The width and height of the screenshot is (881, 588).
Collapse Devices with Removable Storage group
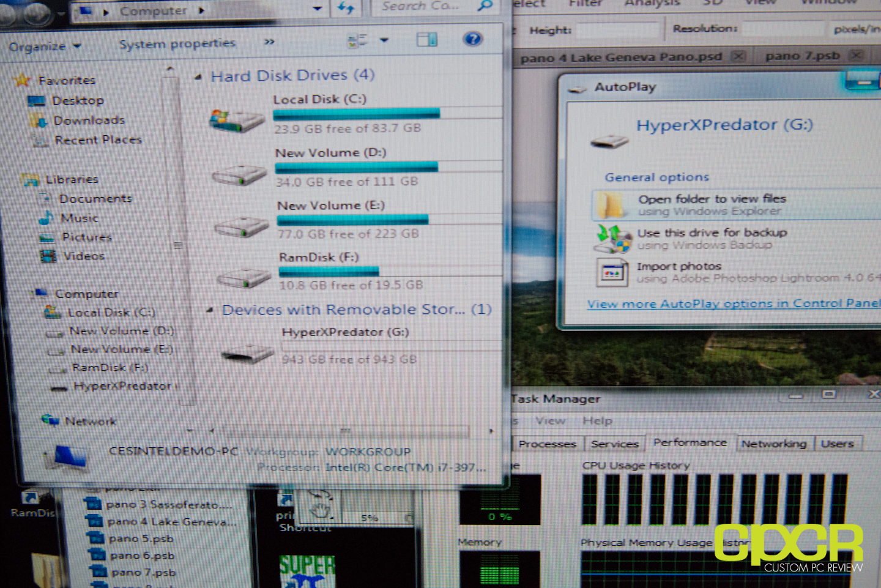pos(210,310)
